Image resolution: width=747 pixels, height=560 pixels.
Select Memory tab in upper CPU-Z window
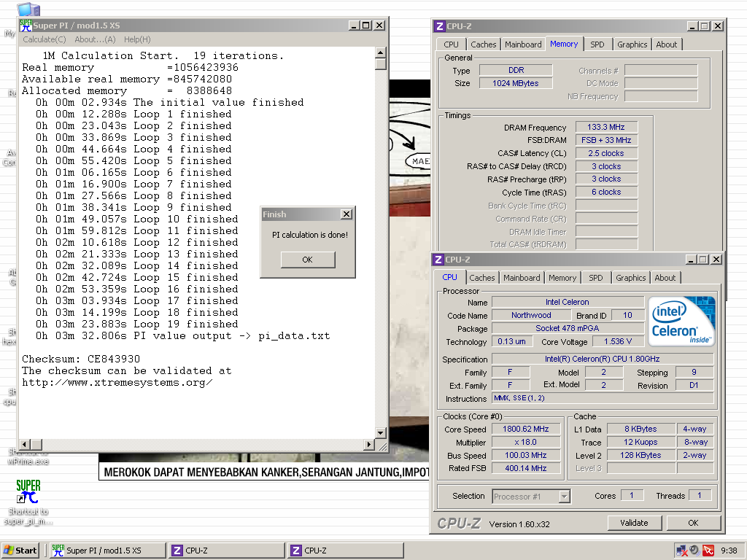click(564, 44)
